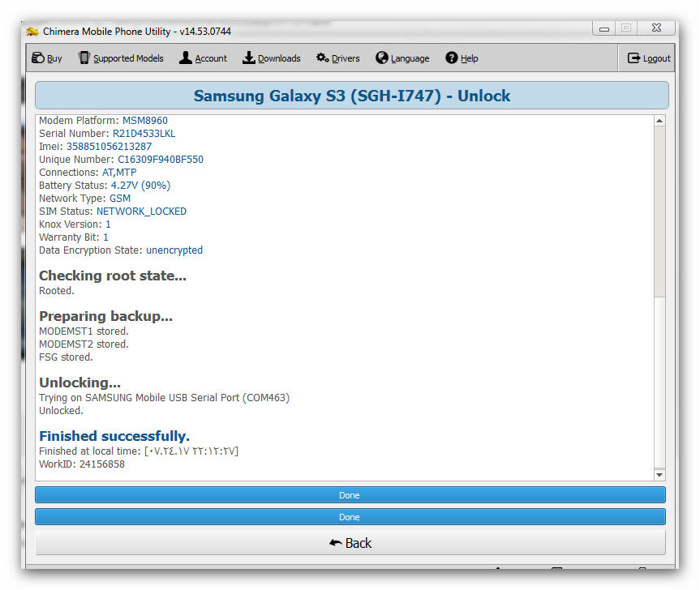The image size is (700, 590).
Task: Go back with the Back button
Action: coord(350,543)
